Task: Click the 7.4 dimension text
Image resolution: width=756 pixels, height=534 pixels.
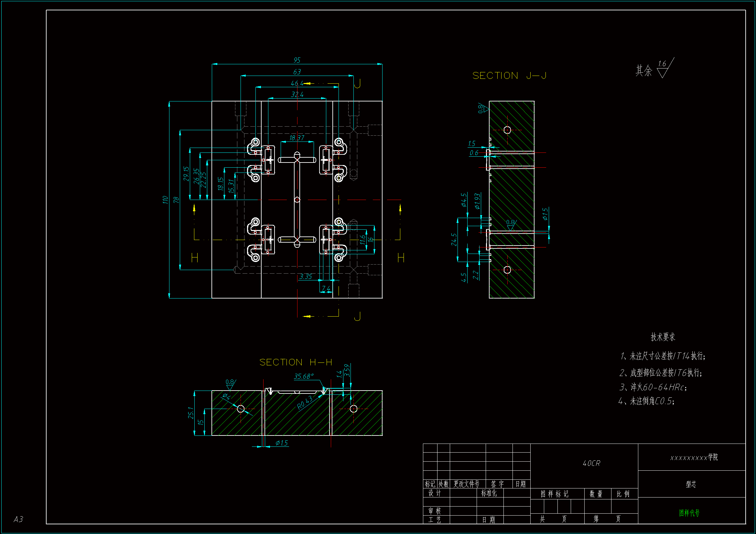Action: point(326,288)
